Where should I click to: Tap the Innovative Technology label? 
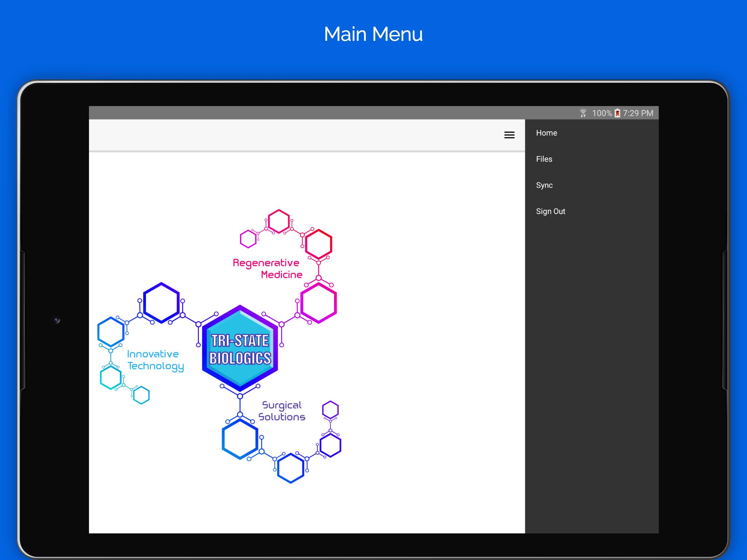click(155, 360)
